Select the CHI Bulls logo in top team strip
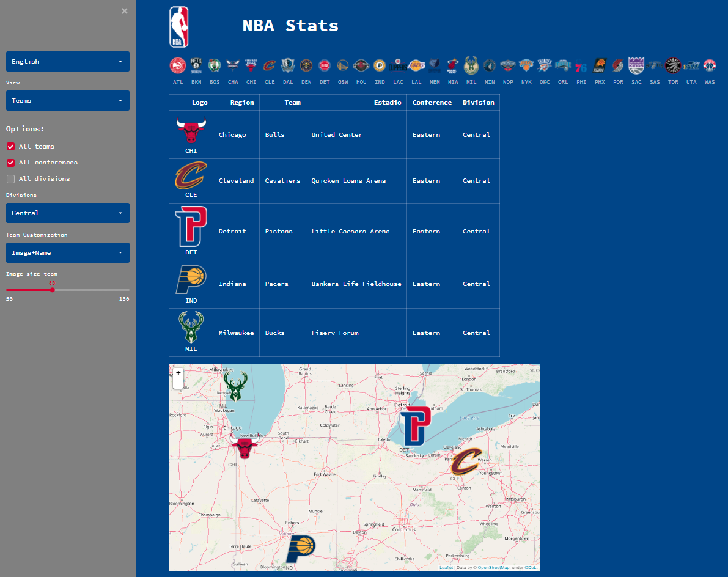The image size is (728, 577). point(251,66)
